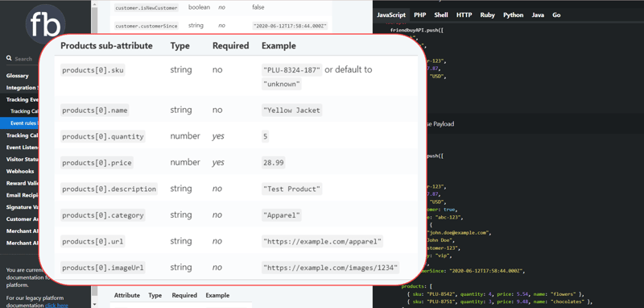Open the Signature Validation sidebar section
Viewport: 644px width, 308px height.
click(x=23, y=207)
